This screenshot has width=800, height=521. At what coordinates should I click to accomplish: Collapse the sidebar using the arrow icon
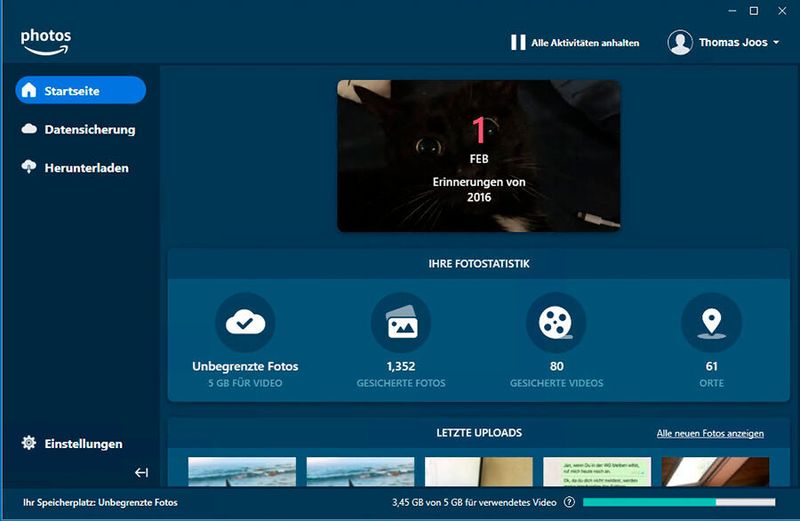pos(141,472)
